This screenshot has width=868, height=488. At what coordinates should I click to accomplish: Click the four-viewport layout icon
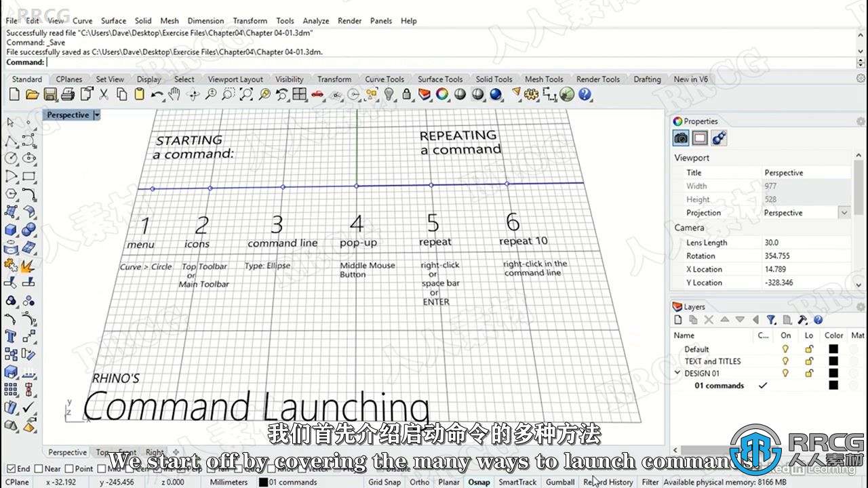[x=300, y=95]
